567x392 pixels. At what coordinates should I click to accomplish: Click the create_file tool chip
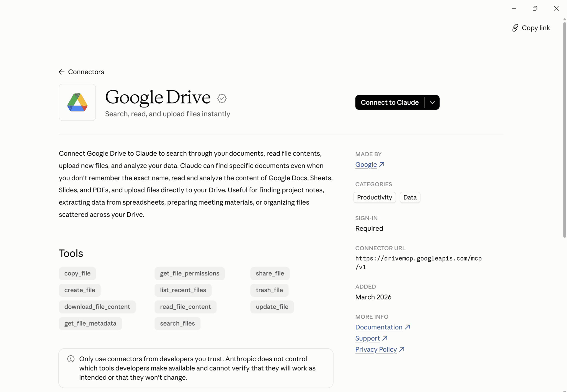click(x=80, y=290)
